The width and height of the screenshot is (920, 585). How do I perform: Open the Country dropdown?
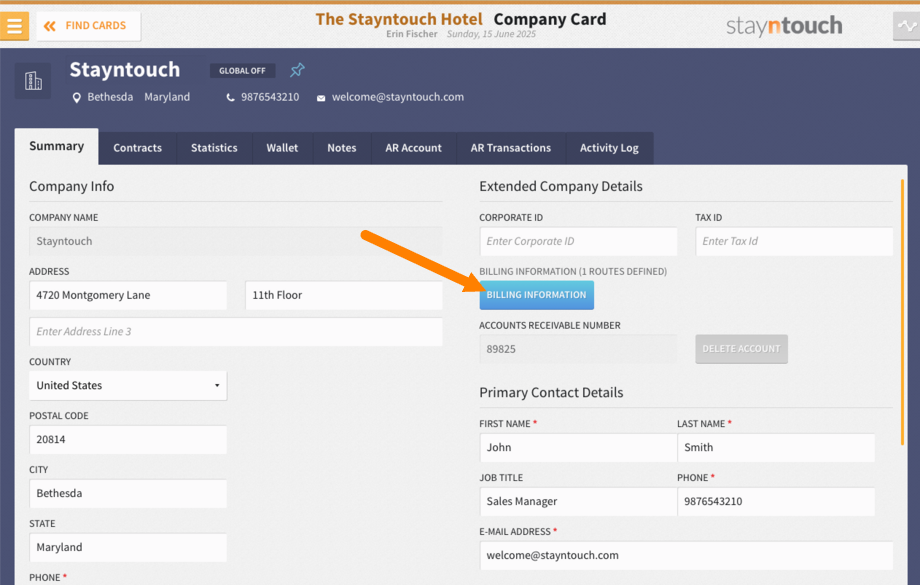pos(128,386)
